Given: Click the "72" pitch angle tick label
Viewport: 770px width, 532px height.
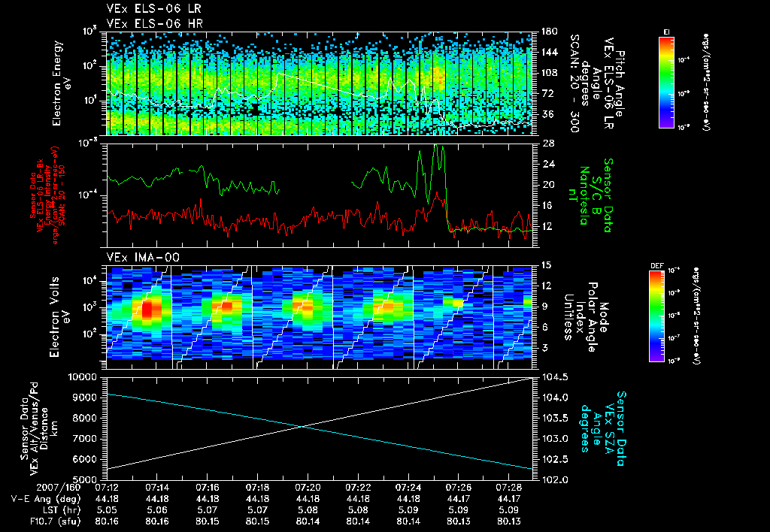Looking at the screenshot, I should [x=547, y=93].
